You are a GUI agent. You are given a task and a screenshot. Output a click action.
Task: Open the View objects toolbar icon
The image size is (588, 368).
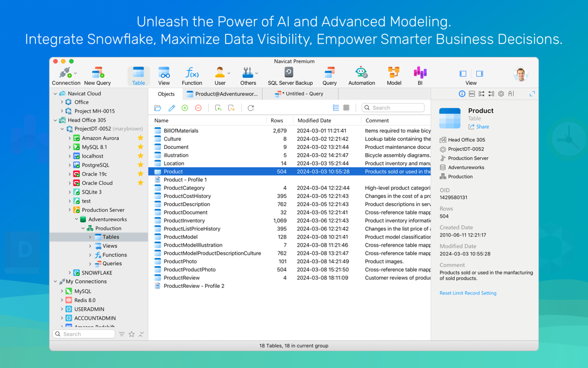pos(164,76)
